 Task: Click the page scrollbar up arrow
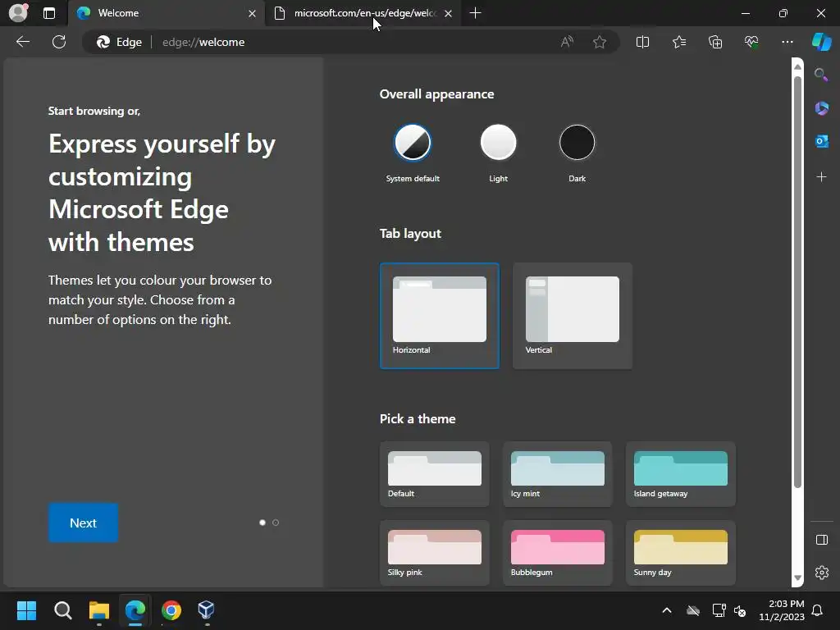point(797,66)
